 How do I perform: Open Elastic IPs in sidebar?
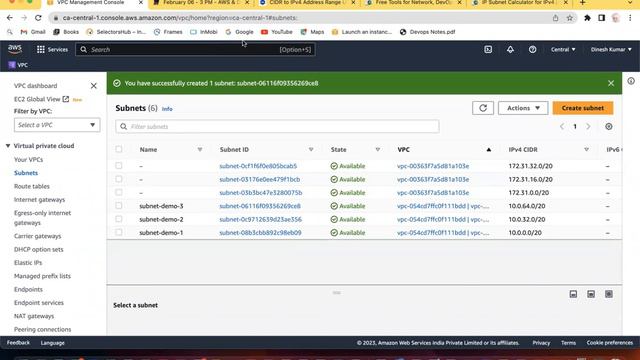pyautogui.click(x=28, y=262)
